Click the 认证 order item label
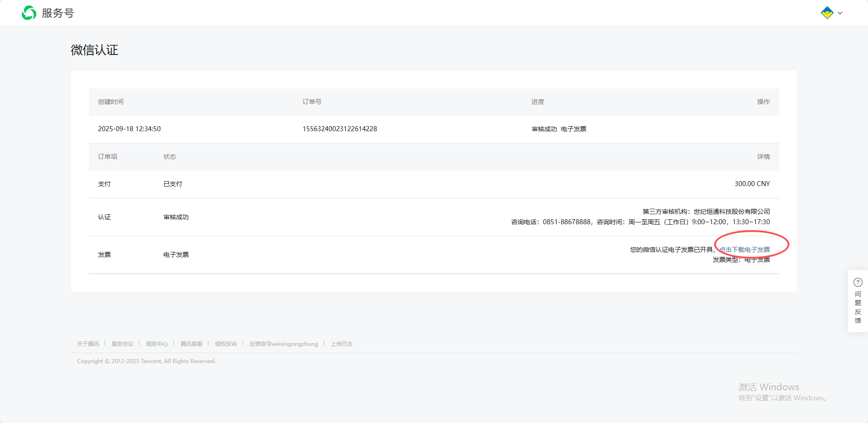Screen dimensions: 868x423 click(104, 217)
